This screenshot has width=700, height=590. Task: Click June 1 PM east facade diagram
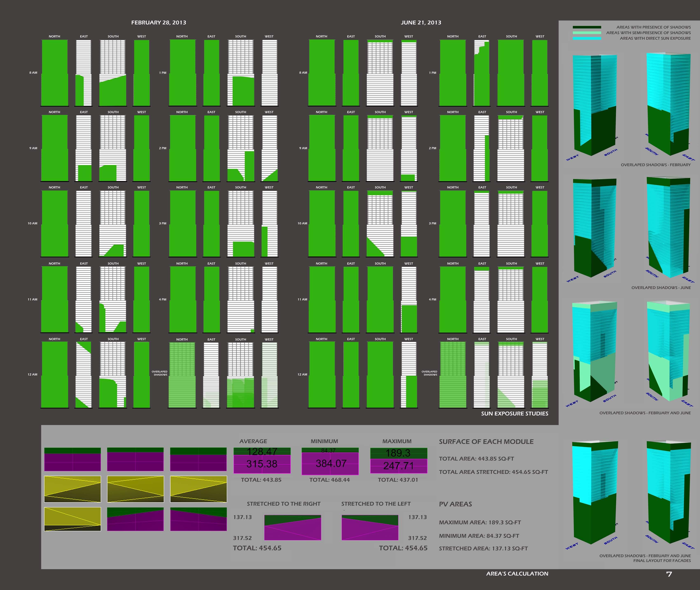(x=482, y=73)
